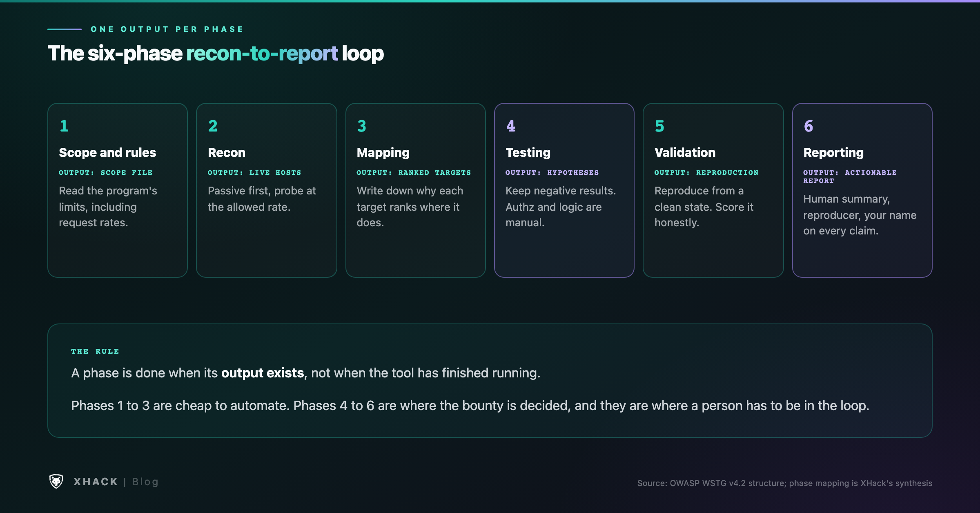Click 'Human summary, reproducer' description
The image size is (980, 513).
[860, 215]
